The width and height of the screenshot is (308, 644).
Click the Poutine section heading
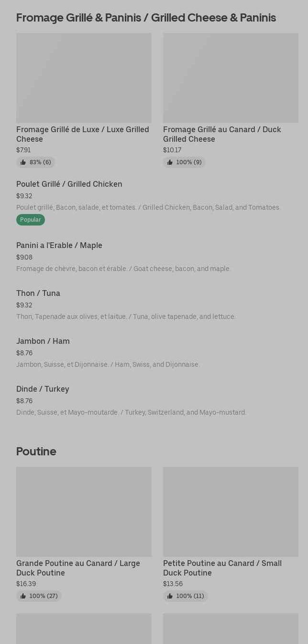tap(36, 452)
